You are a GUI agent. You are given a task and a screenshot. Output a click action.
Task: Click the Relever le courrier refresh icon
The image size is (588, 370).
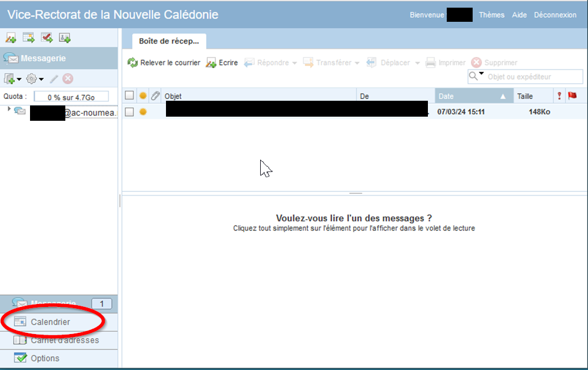click(132, 62)
